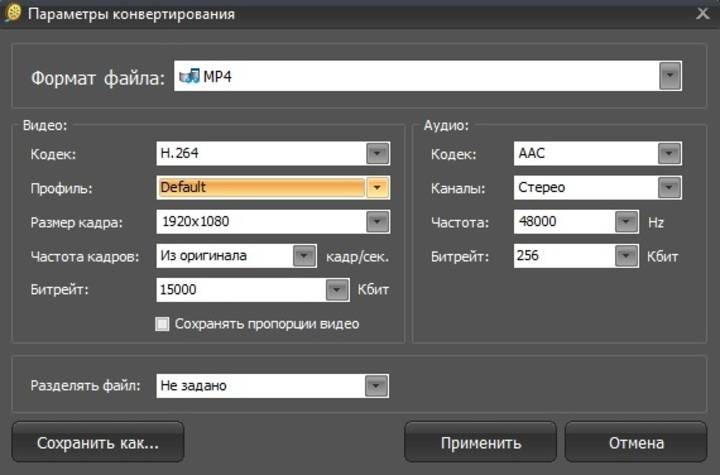Viewport: 720px width, 475px height.
Task: Click the 'Сохранить как...' button
Action: [x=97, y=442]
